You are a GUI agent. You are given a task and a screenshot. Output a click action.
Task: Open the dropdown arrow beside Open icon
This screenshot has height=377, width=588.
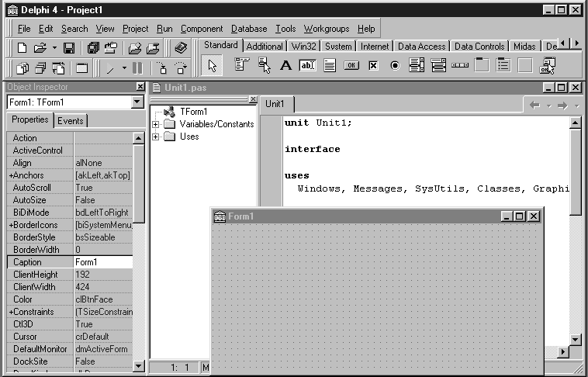click(x=54, y=48)
